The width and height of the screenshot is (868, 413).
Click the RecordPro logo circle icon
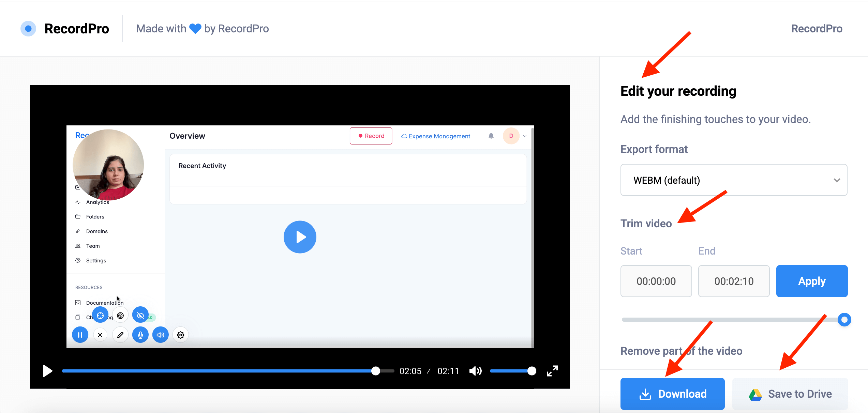[28, 29]
